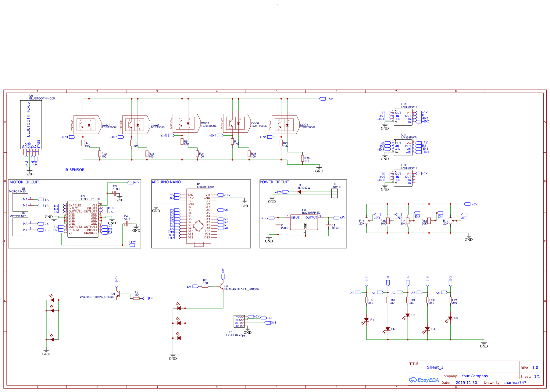The width and height of the screenshot is (550, 392).
Task: Click the IR1 LED symbol
Action: 366,320
